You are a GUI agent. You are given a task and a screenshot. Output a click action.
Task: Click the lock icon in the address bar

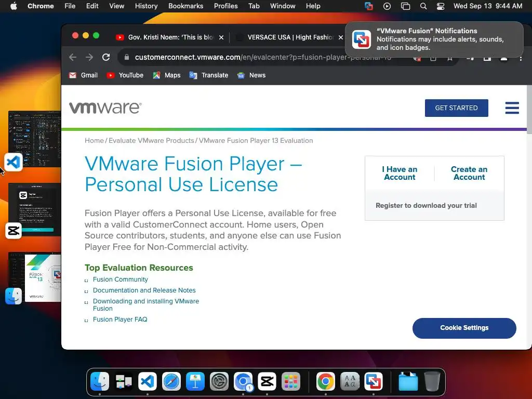pos(127,57)
